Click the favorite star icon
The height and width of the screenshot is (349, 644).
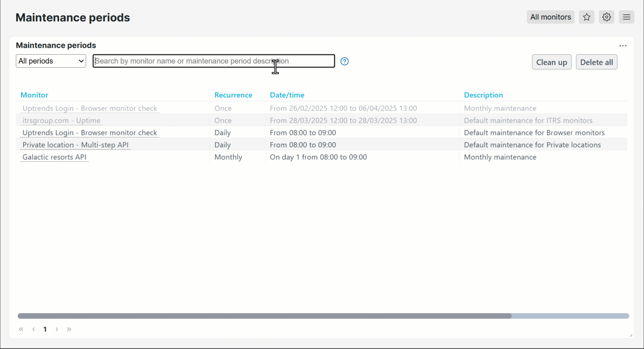pos(587,17)
